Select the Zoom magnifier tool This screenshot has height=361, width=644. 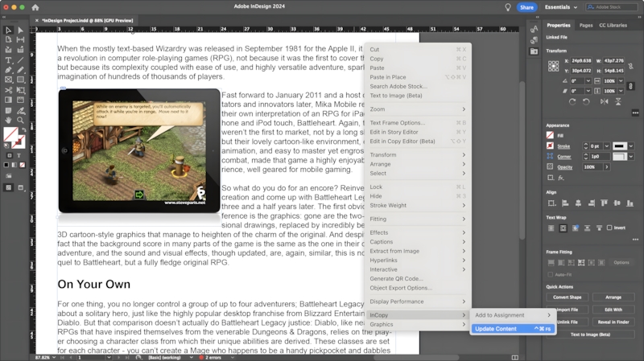coord(21,120)
